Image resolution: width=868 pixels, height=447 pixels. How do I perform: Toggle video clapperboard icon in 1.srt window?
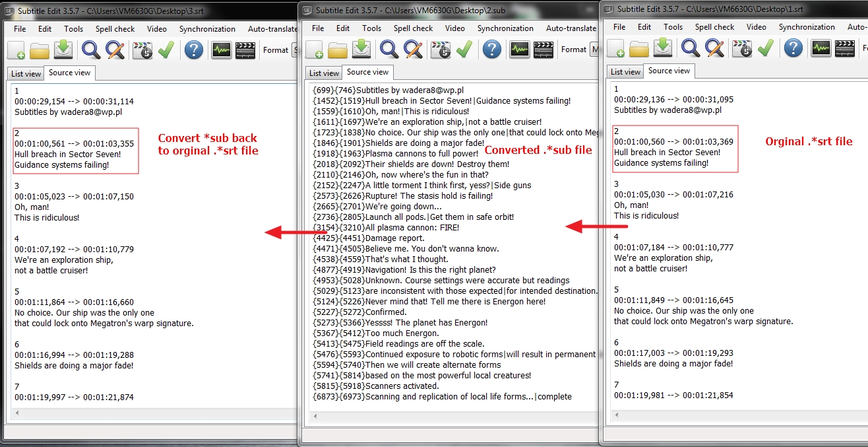[x=845, y=48]
